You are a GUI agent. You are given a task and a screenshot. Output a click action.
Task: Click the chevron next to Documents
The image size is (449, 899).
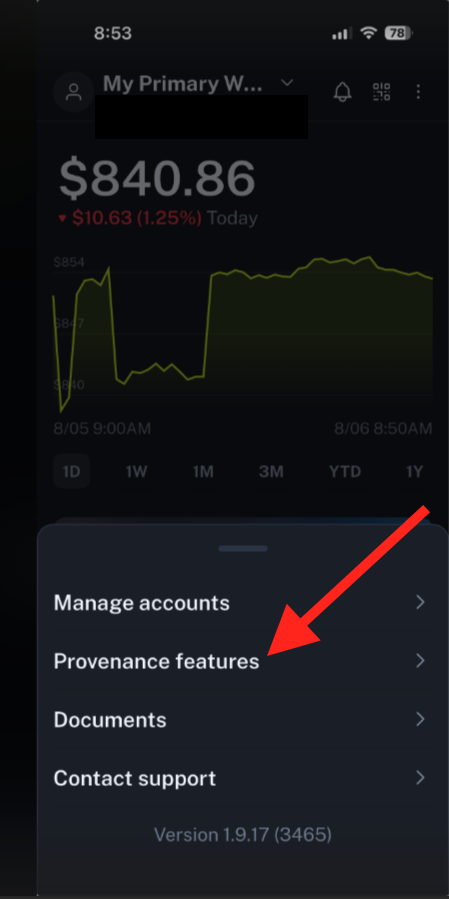tap(420, 719)
